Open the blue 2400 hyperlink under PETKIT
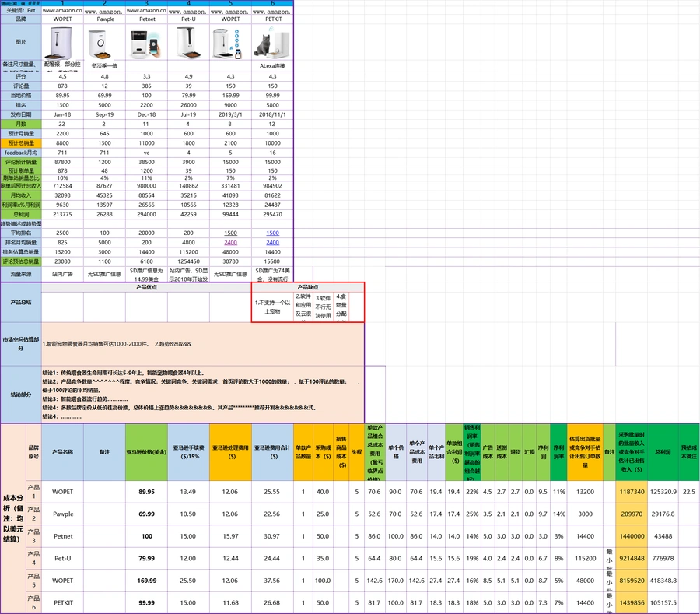 tap(273, 243)
